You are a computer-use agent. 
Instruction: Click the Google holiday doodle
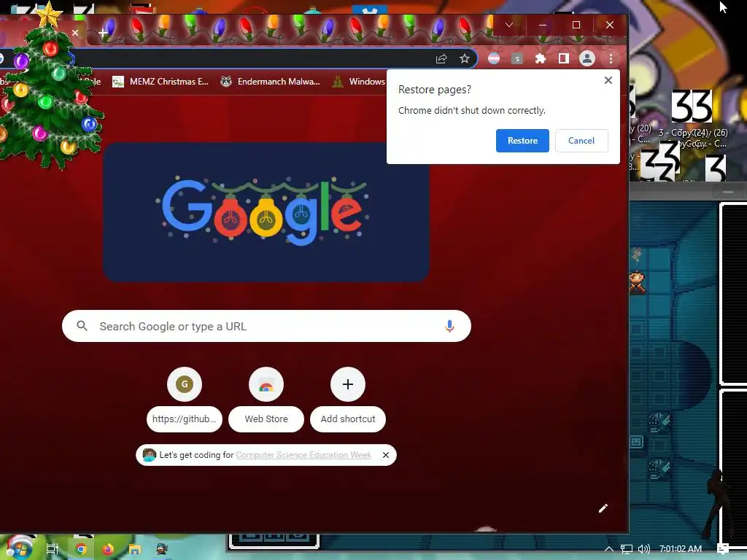[266, 212]
